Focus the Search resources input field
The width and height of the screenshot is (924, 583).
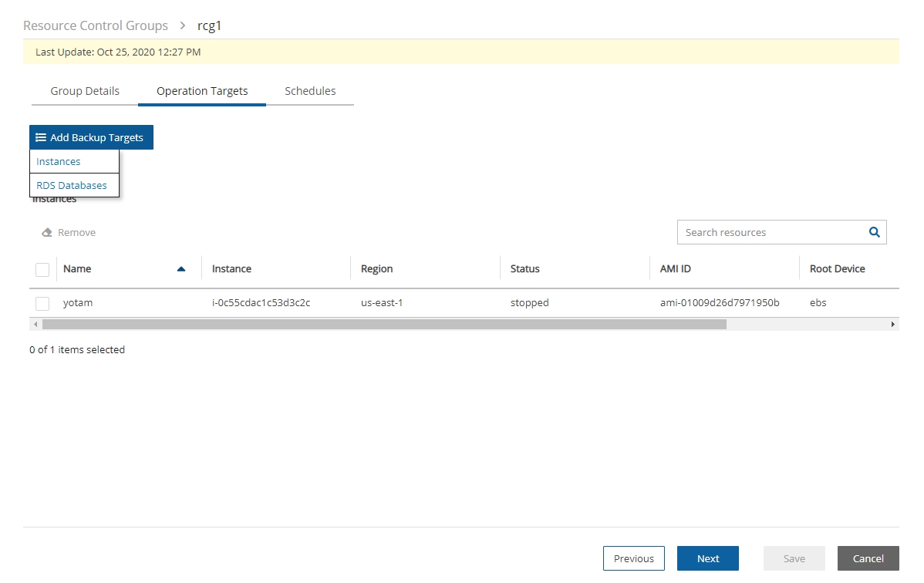pos(770,232)
